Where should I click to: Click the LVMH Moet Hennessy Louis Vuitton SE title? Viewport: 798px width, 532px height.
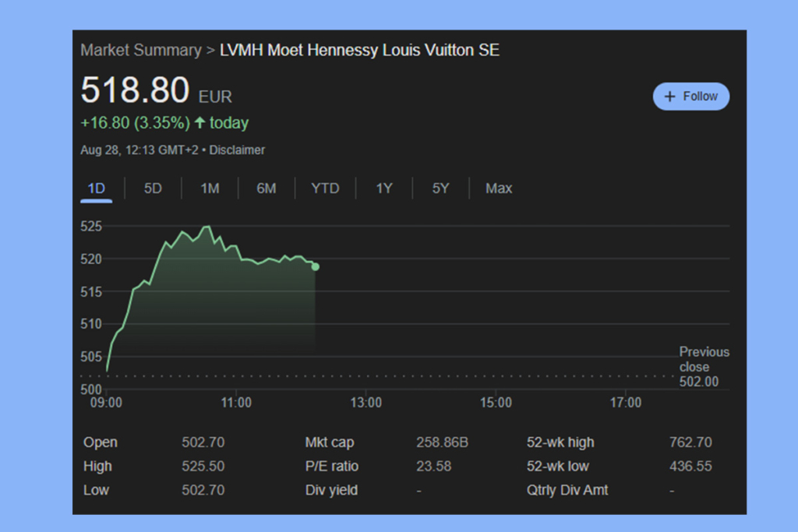pos(359,50)
